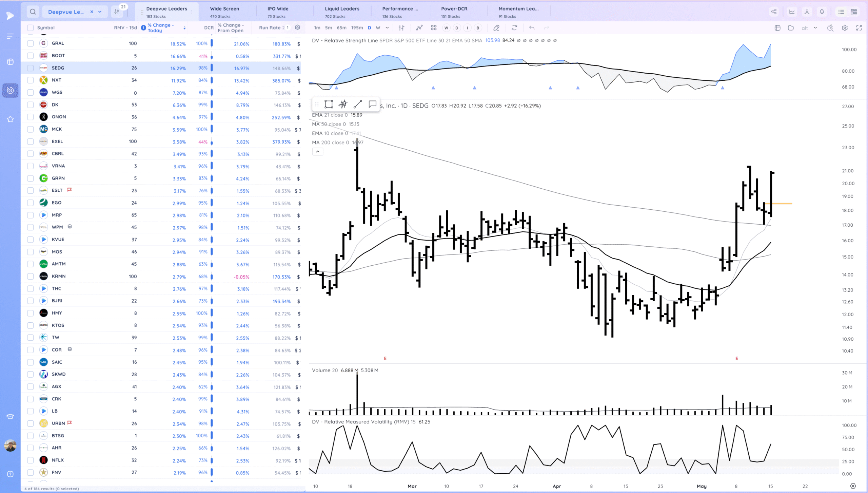Open chart settings gear icon
868x493 pixels.
[845, 28]
